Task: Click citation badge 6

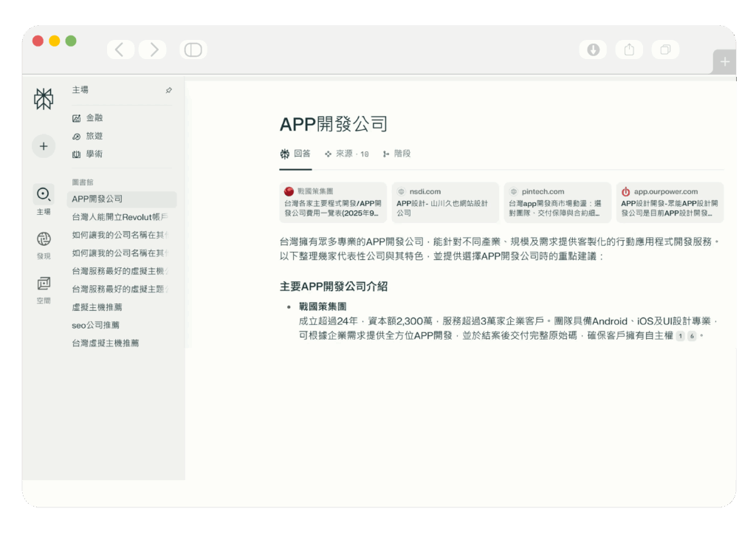Action: tap(692, 336)
